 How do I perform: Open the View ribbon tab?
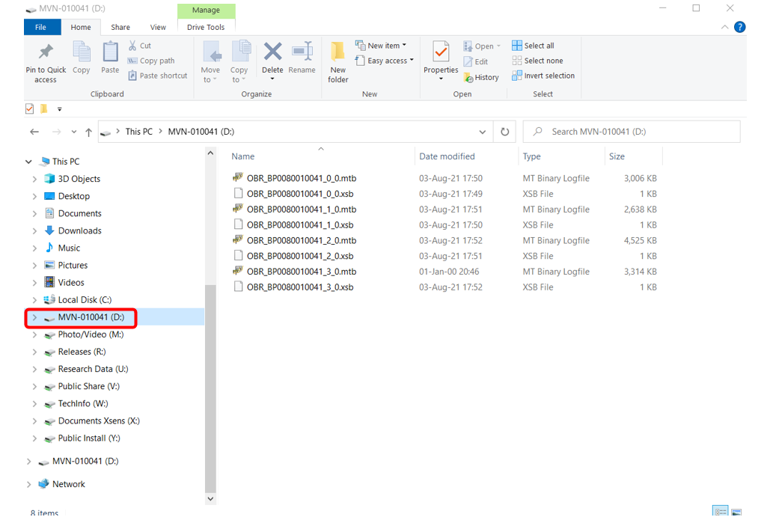click(x=158, y=27)
